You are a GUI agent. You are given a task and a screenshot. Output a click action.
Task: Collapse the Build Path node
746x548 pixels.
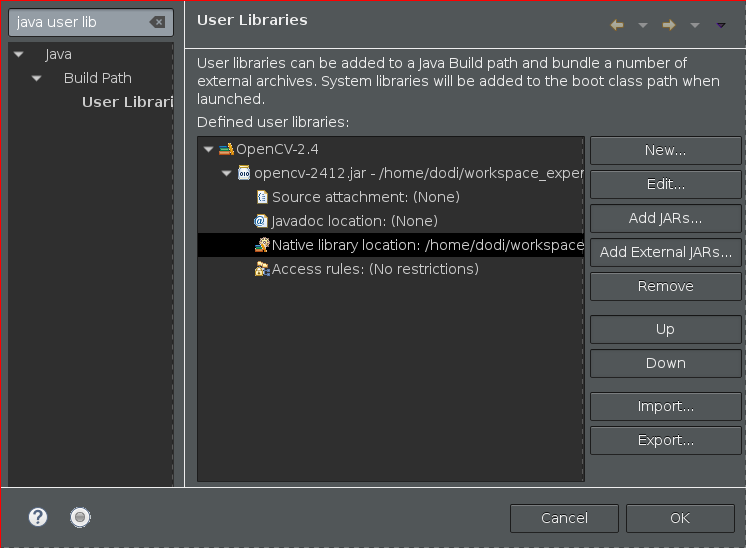[x=37, y=78]
